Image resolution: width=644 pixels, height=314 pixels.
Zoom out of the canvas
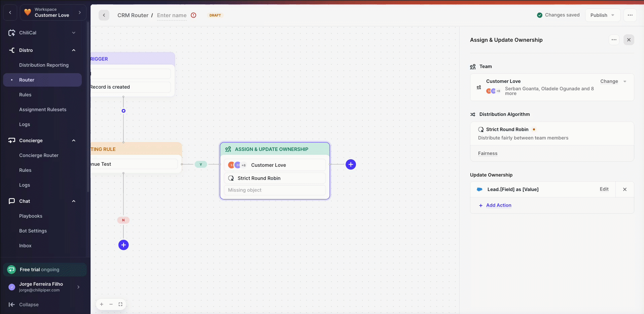pos(111,304)
